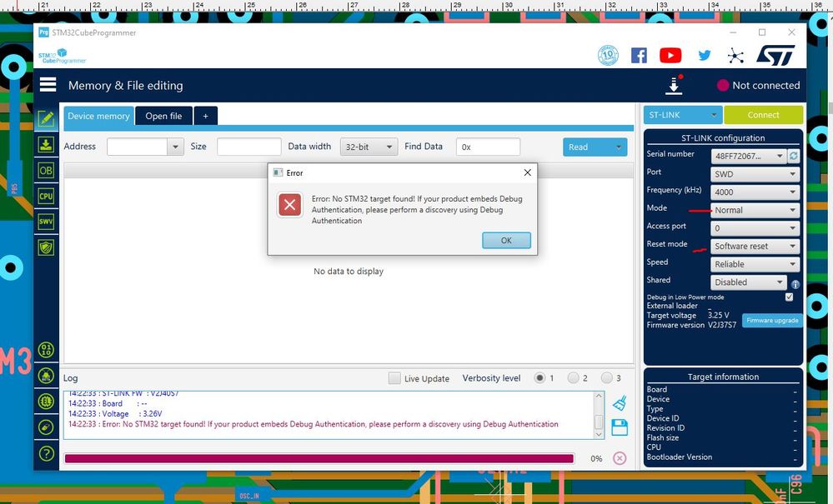
Task: Click the target voltage value 3.25 V
Action: pos(718,315)
